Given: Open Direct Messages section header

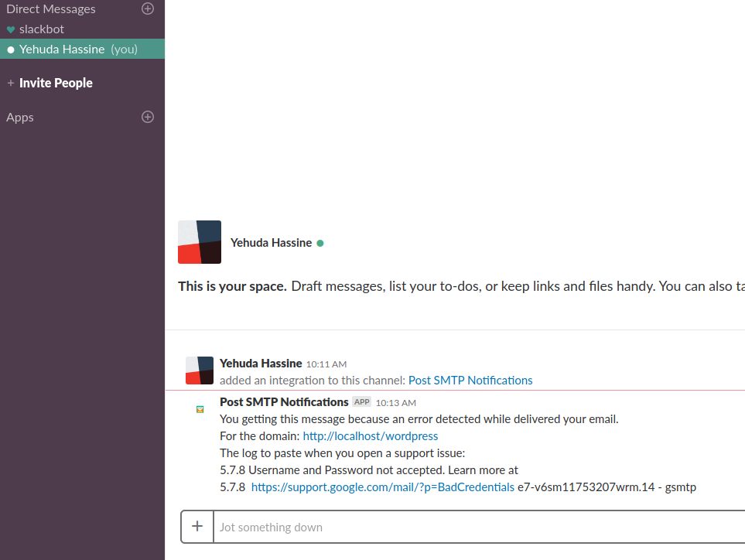Looking at the screenshot, I should (51, 9).
